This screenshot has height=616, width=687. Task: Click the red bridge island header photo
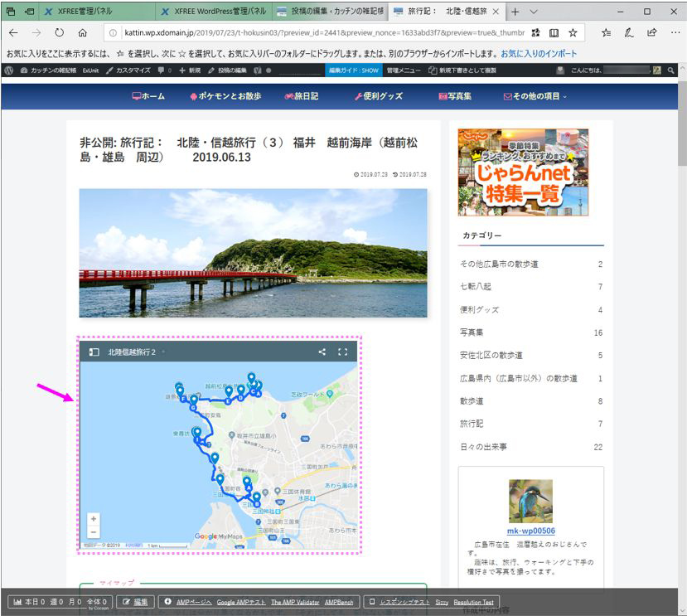pyautogui.click(x=254, y=253)
